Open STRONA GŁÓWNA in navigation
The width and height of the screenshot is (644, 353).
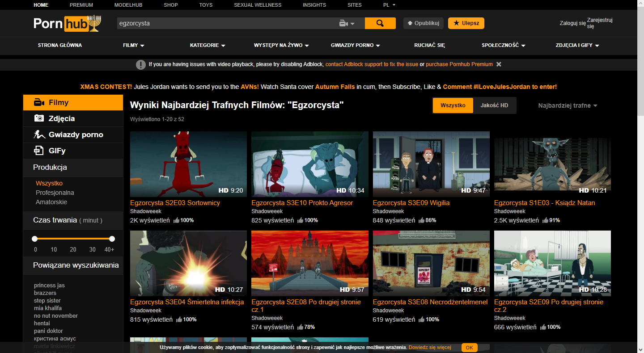[x=60, y=45]
